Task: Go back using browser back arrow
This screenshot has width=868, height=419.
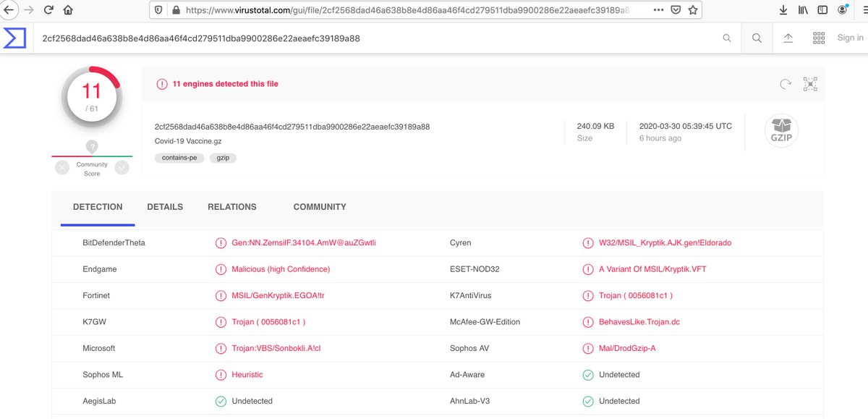Action: click(9, 10)
